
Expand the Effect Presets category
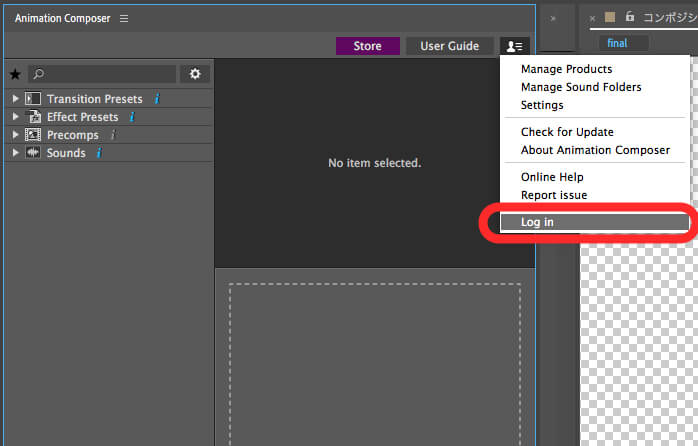tap(16, 117)
